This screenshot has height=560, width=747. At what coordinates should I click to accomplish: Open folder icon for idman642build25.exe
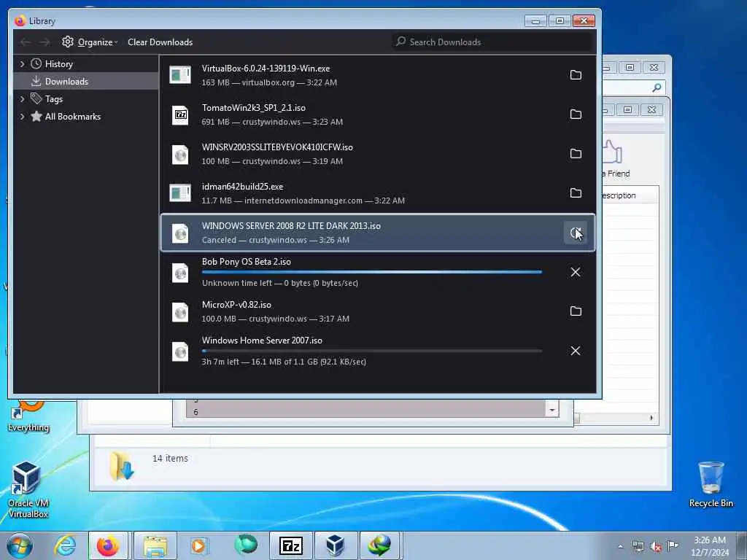(576, 192)
